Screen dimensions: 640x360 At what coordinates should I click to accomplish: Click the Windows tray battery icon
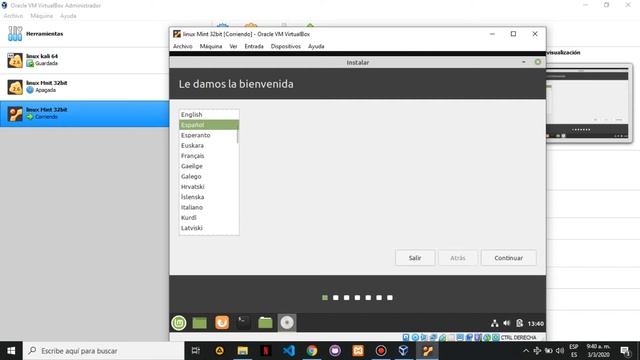click(x=549, y=351)
